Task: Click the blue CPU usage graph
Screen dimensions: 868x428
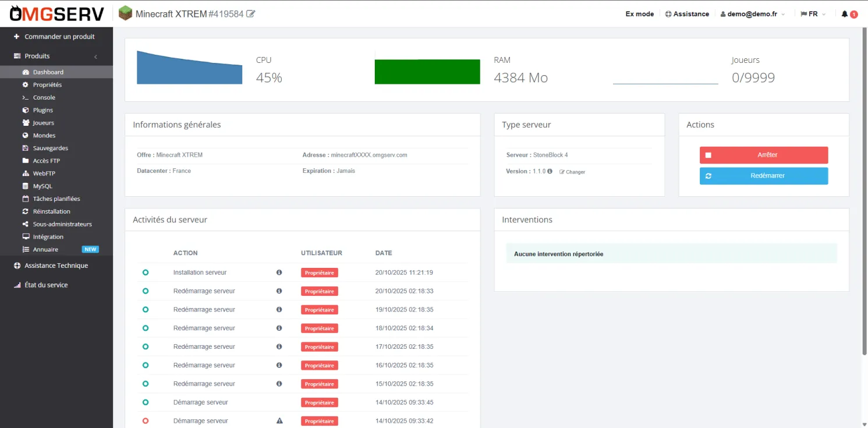Action: tap(189, 70)
